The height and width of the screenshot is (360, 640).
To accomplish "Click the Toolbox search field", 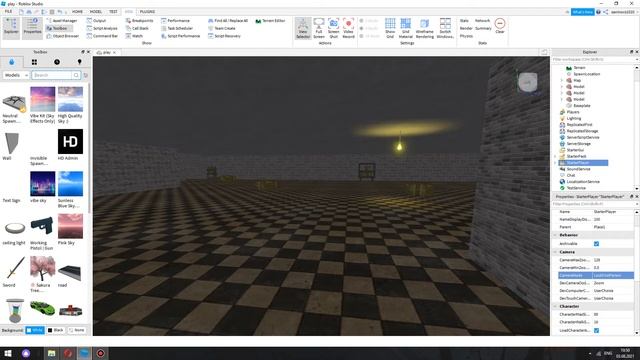I will [52, 75].
